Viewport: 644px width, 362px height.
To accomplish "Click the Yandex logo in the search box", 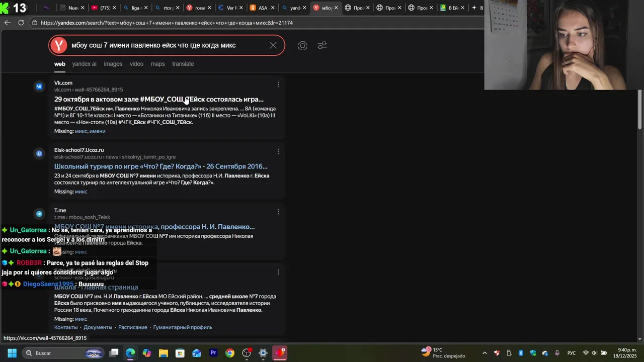I will (59, 45).
